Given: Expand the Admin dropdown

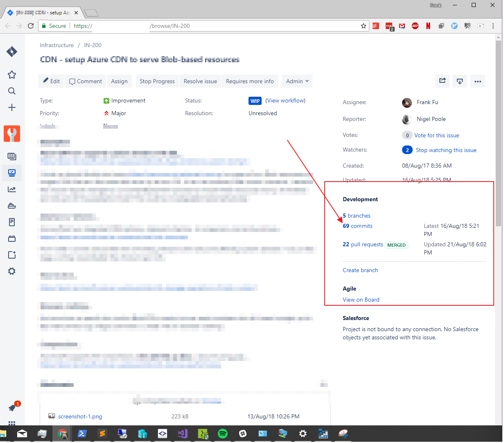Looking at the screenshot, I should [x=297, y=81].
